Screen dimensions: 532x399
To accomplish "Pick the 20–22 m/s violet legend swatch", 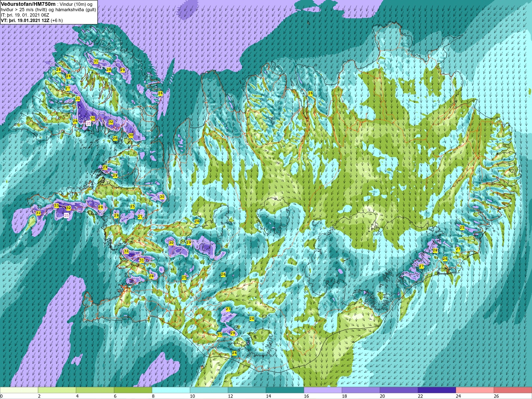I will point(399,390).
